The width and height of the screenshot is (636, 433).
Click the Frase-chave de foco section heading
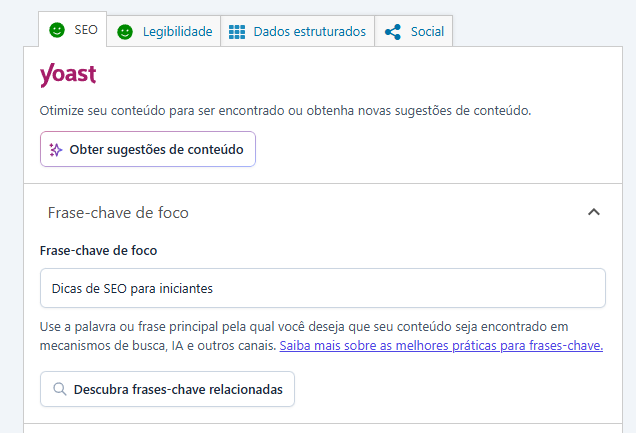tap(118, 212)
